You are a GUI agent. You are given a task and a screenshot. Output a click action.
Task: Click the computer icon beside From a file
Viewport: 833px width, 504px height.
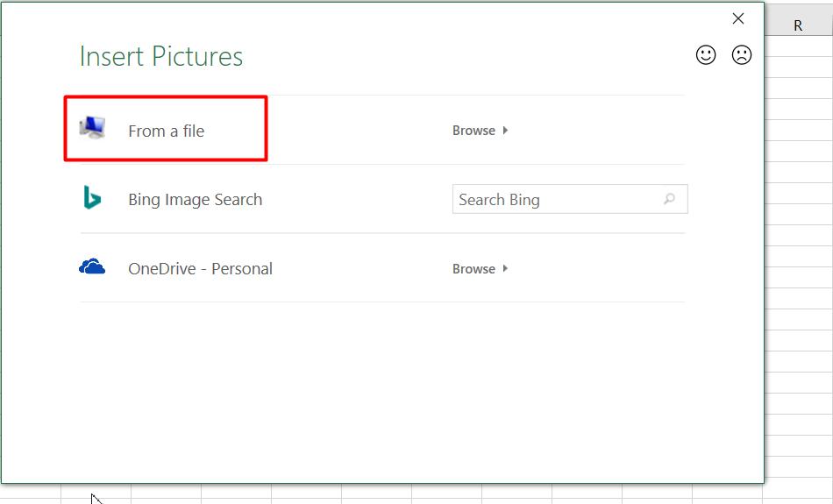click(x=92, y=127)
